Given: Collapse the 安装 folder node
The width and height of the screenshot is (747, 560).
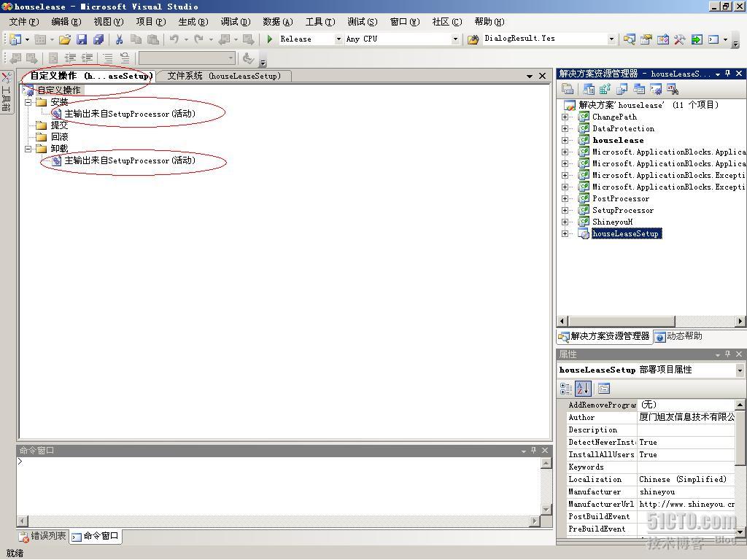Looking at the screenshot, I should (x=28, y=102).
